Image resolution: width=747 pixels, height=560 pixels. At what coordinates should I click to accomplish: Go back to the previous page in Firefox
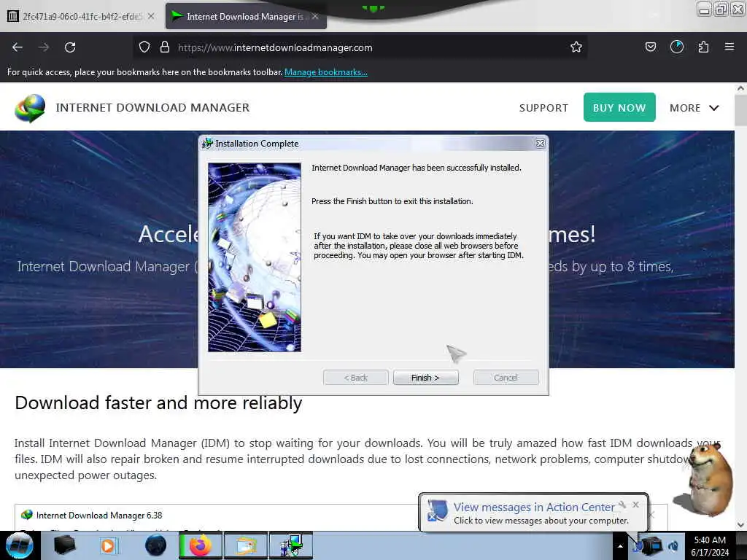pyautogui.click(x=18, y=47)
